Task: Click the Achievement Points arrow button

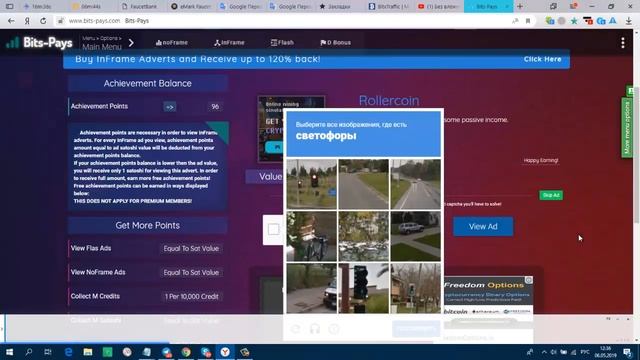Action: (x=169, y=107)
